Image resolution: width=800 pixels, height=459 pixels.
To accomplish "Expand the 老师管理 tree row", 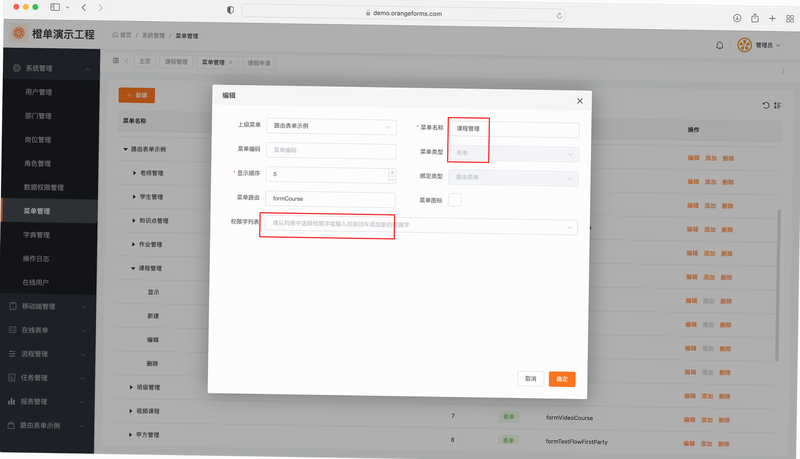I will coord(135,173).
